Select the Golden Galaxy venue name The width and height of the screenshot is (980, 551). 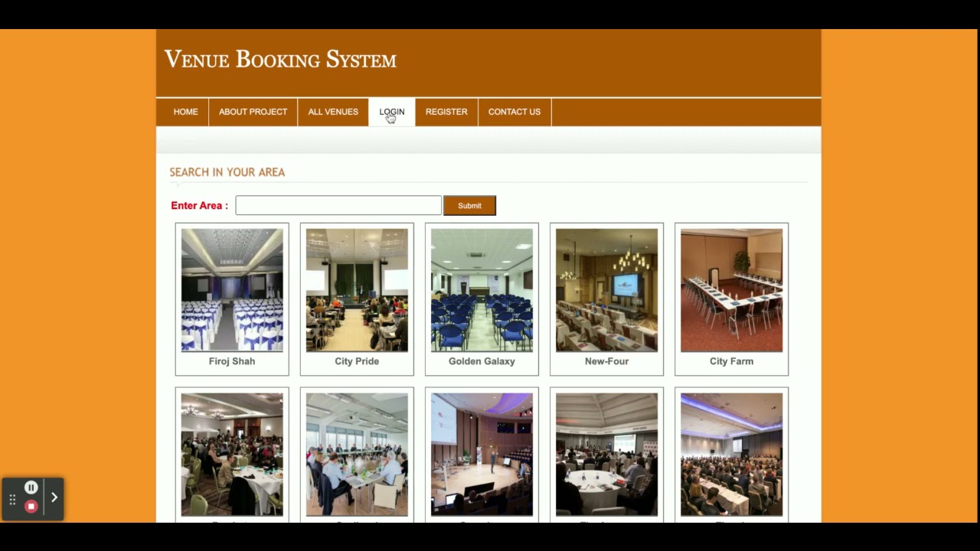[x=482, y=361]
